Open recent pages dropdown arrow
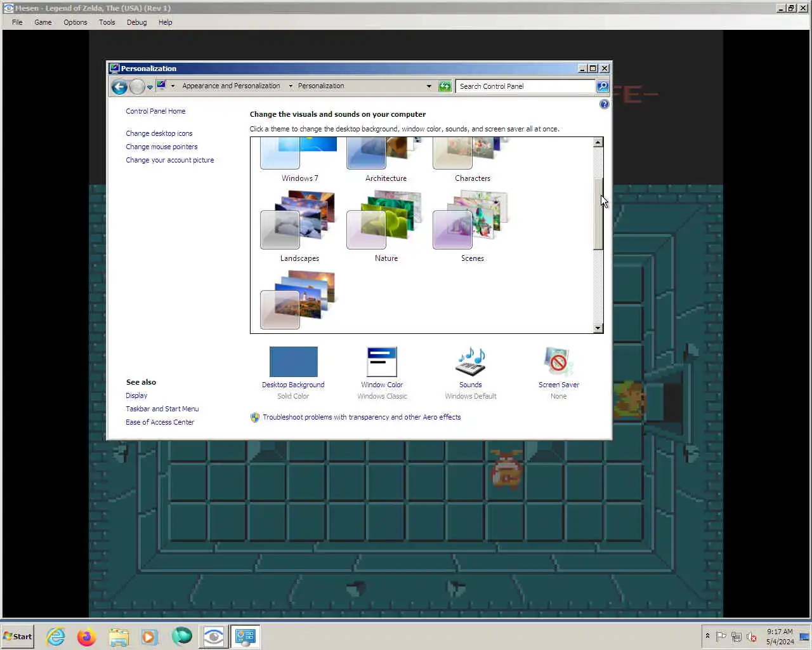This screenshot has height=650, width=812. pos(150,88)
